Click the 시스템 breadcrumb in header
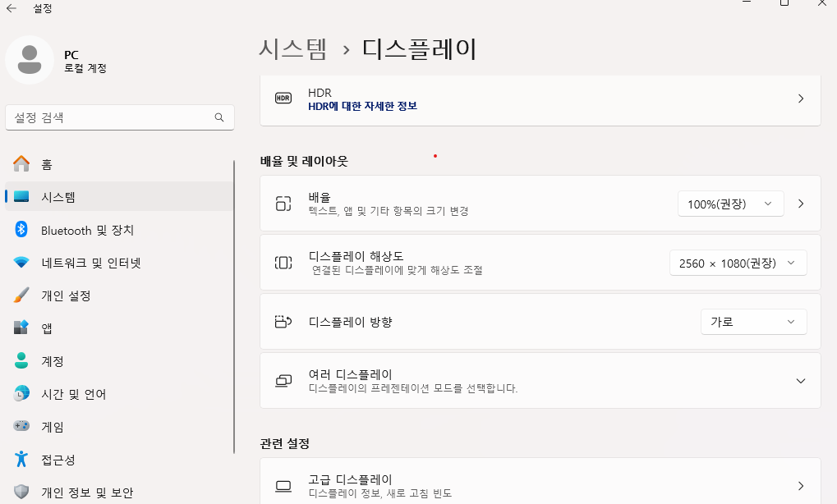 tap(292, 48)
